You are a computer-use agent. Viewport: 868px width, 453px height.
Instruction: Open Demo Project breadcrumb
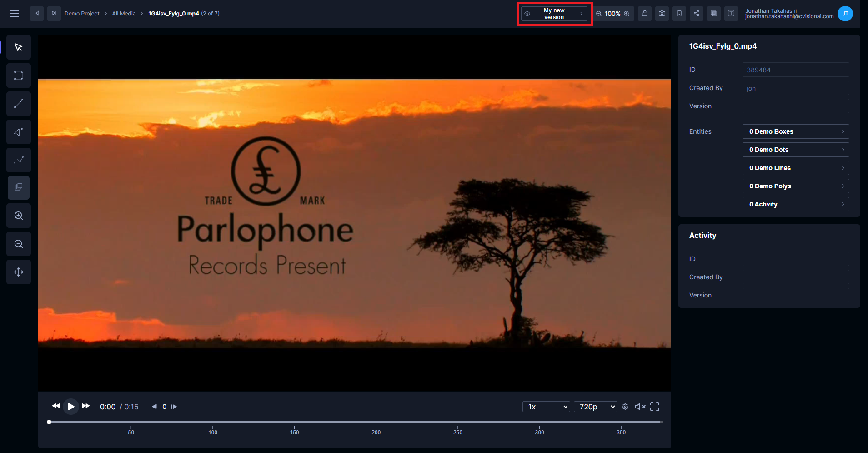[82, 14]
